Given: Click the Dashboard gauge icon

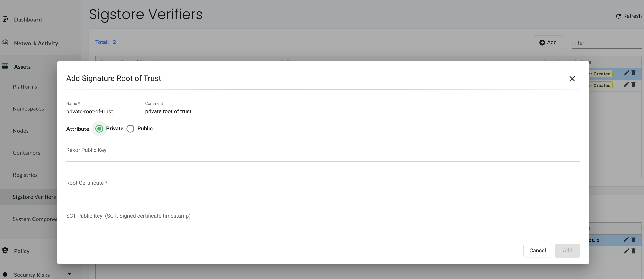Looking at the screenshot, I should coord(5,19).
